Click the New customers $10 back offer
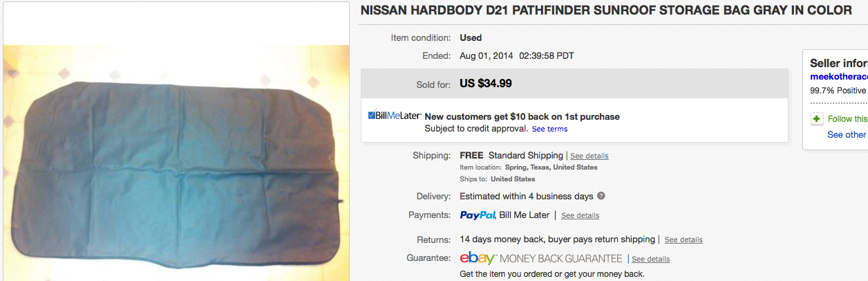 point(522,116)
